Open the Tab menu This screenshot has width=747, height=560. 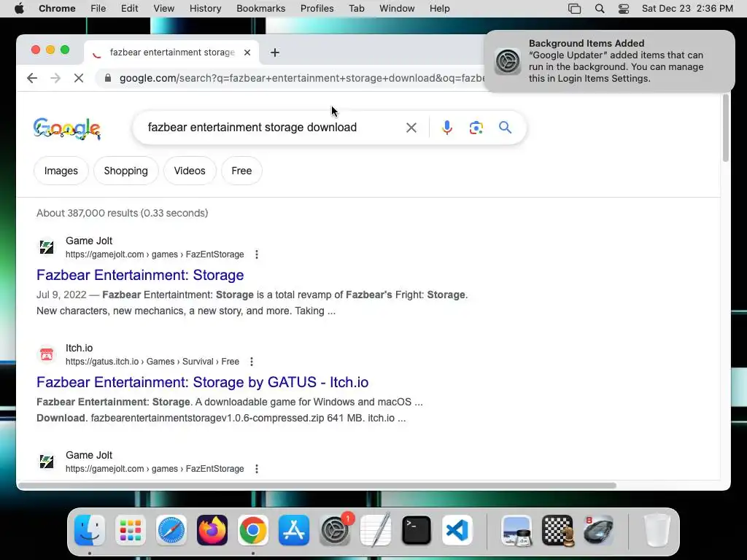coord(356,9)
